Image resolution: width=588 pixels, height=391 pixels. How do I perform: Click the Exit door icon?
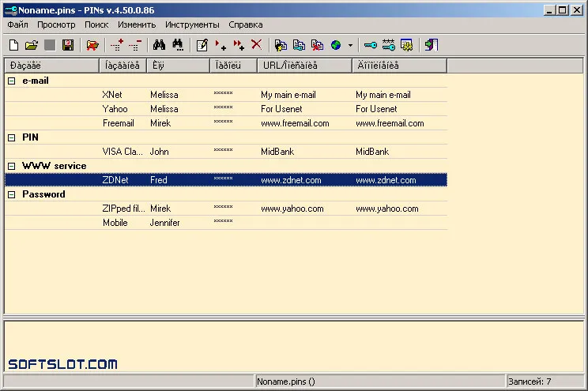(432, 45)
